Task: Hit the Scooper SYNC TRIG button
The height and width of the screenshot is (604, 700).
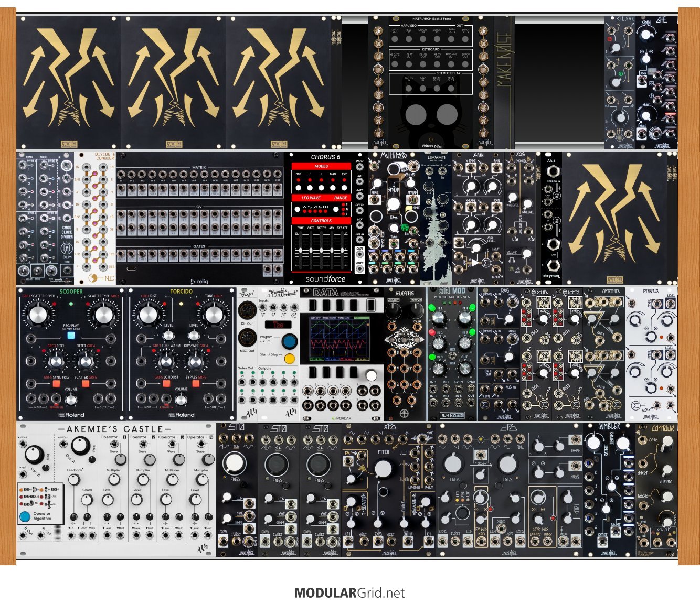Action: (x=56, y=384)
